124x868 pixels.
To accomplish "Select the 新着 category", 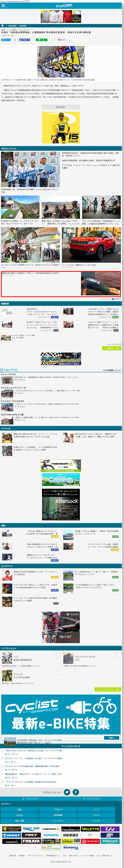I will point(20,809).
